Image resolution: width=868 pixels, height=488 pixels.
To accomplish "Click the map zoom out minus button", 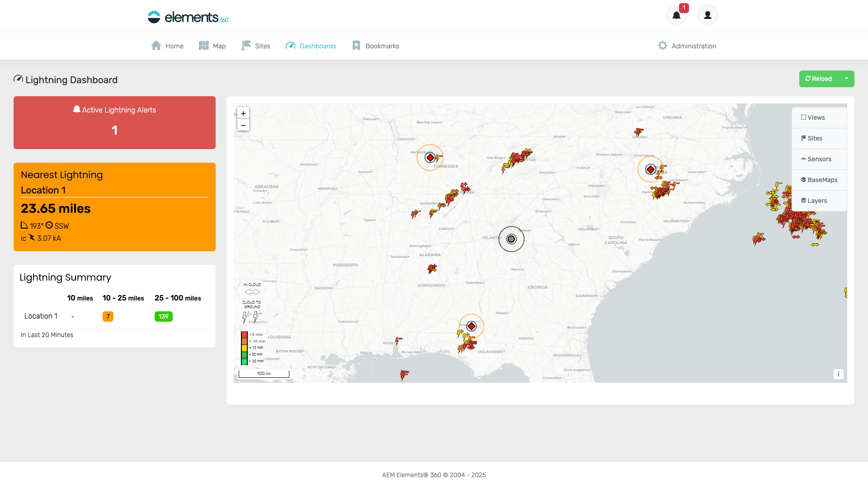I will pos(243,125).
